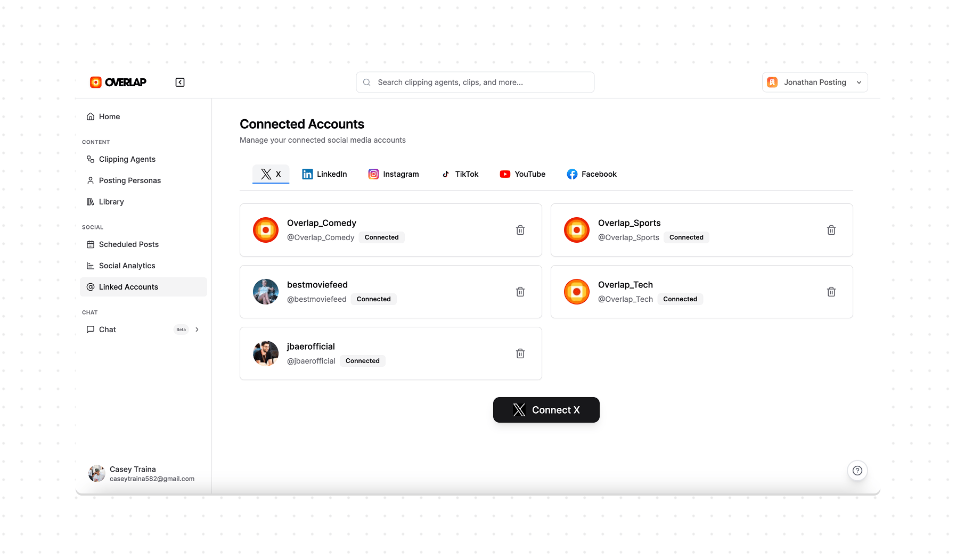The height and width of the screenshot is (560, 956).
Task: Switch to the YouTube tab
Action: click(x=522, y=174)
